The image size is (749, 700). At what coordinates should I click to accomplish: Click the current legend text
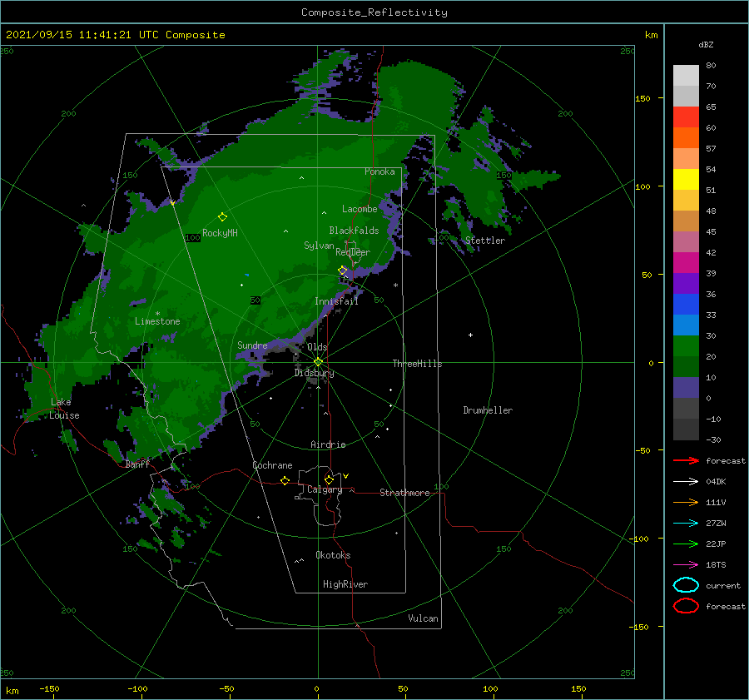coord(723,585)
